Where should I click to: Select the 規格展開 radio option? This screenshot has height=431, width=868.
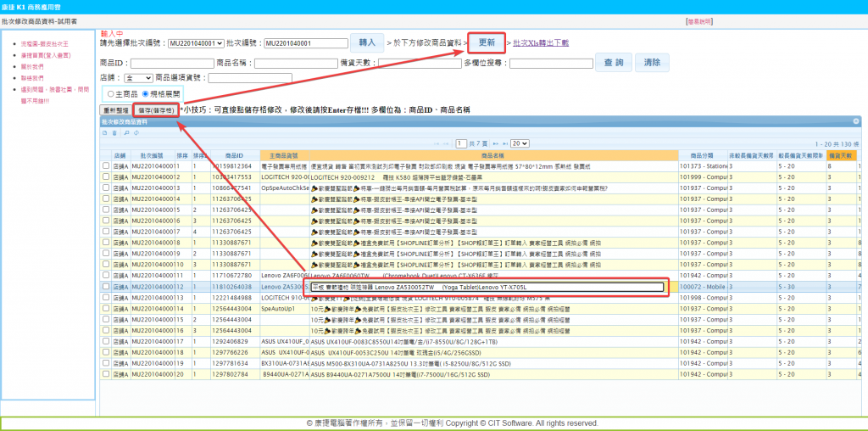coord(145,93)
